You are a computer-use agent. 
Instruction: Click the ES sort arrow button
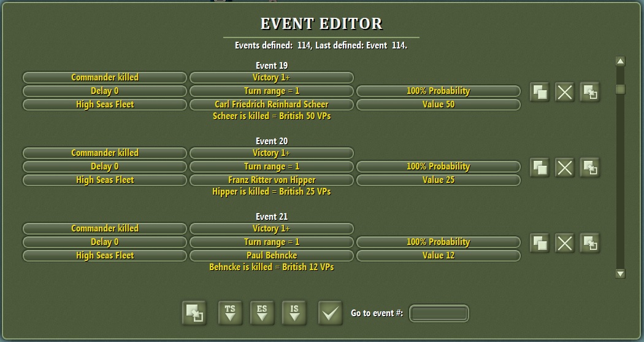click(262, 313)
